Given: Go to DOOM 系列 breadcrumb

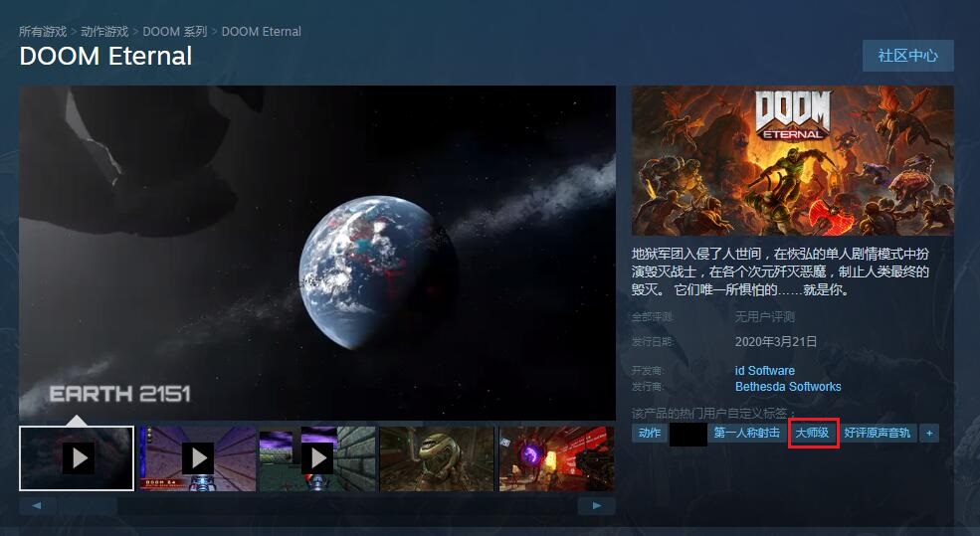Looking at the screenshot, I should click(x=174, y=31).
